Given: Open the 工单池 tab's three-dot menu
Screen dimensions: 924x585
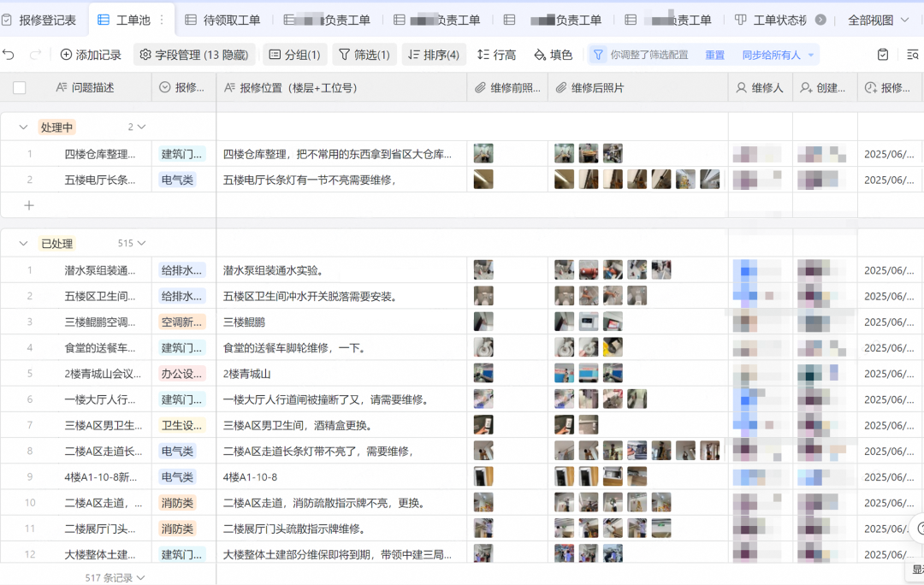Looking at the screenshot, I should click(162, 20).
